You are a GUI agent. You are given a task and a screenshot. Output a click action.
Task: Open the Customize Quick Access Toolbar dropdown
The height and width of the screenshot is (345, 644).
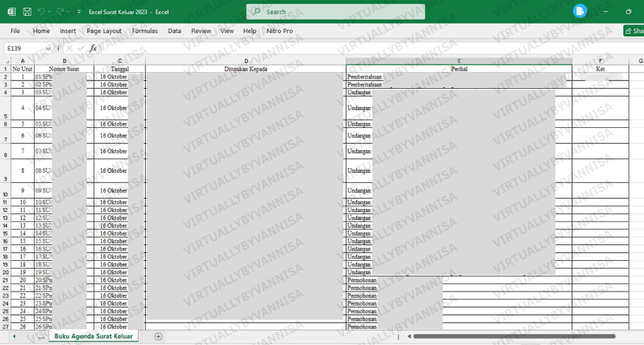click(79, 12)
